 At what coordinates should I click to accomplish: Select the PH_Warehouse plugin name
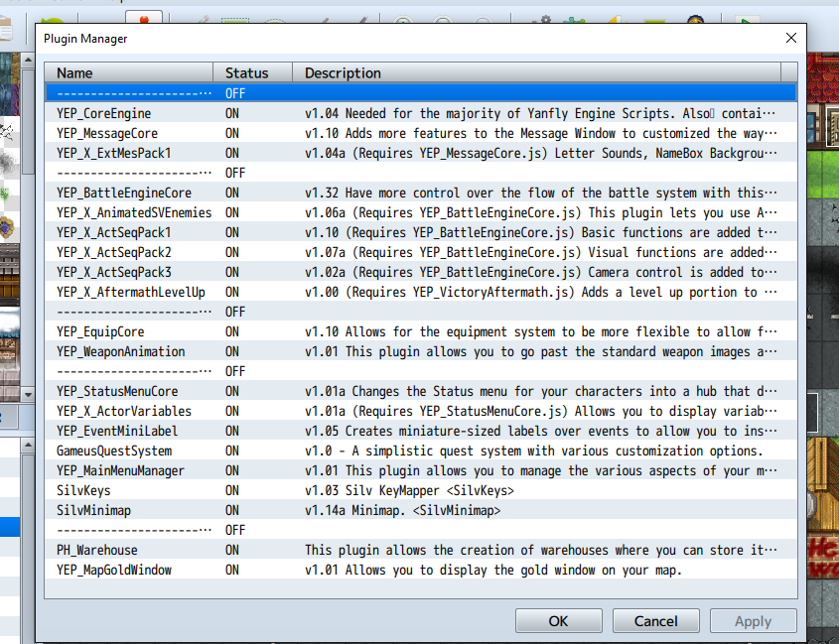coord(97,550)
